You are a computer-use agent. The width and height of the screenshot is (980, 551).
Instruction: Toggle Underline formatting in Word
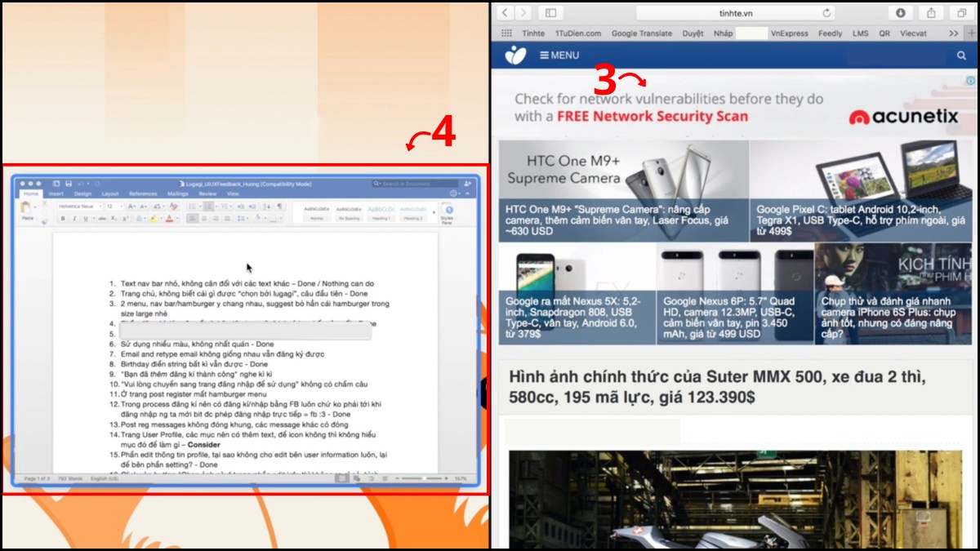[83, 217]
